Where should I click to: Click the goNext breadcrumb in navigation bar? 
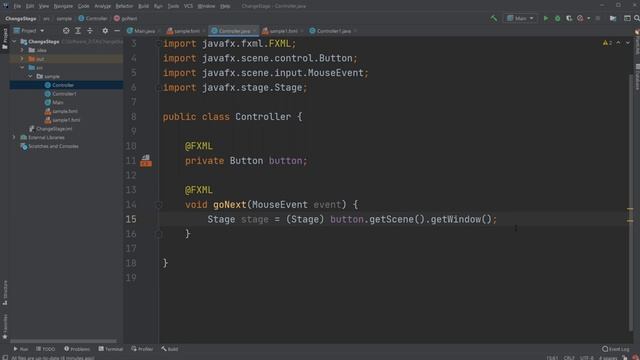(126, 18)
